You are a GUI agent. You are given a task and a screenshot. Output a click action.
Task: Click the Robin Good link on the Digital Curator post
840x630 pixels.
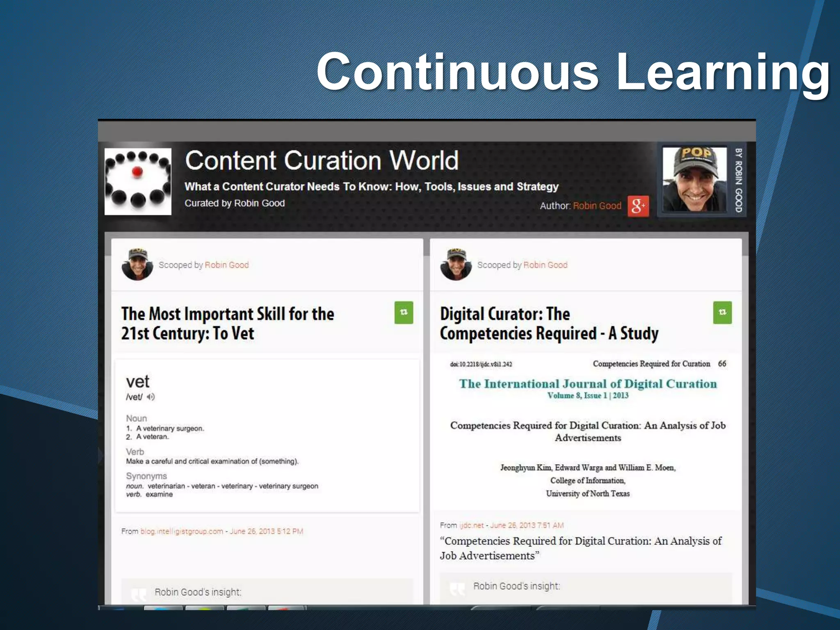[546, 265]
